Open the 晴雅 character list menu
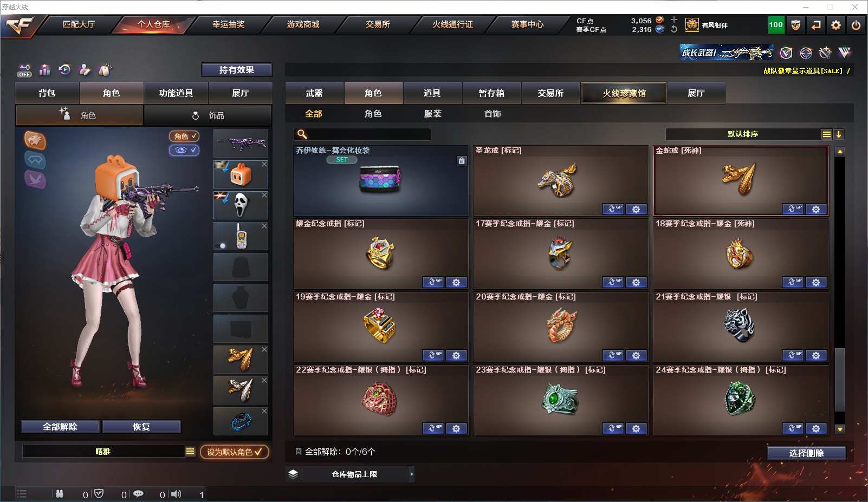868x502 pixels. click(x=190, y=451)
